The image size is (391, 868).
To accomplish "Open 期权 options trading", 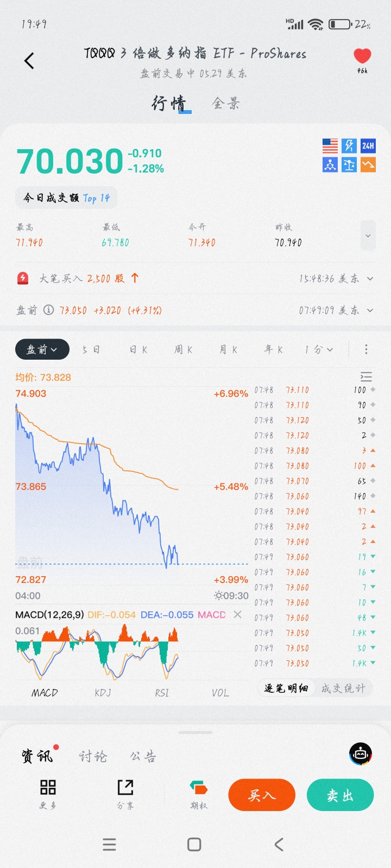I will click(x=199, y=794).
